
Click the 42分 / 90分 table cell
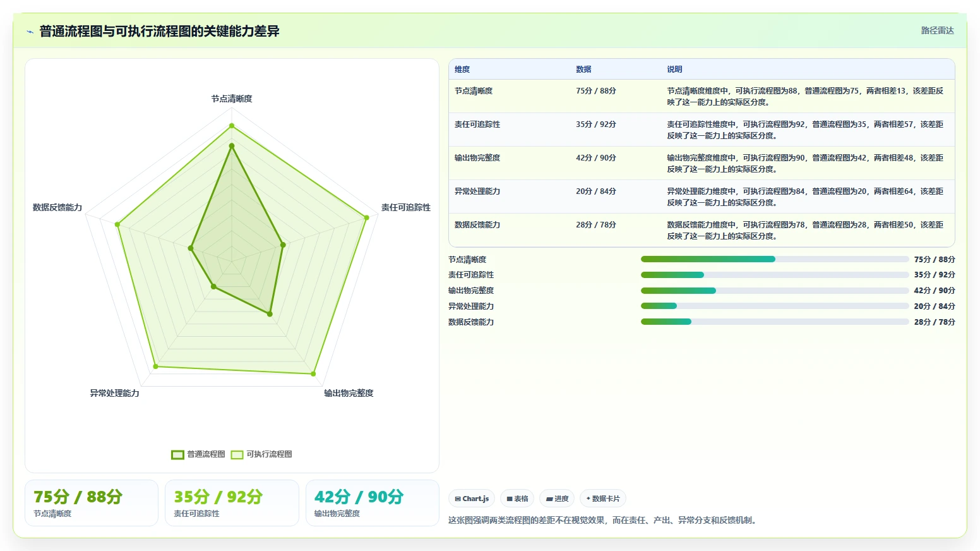coord(595,158)
